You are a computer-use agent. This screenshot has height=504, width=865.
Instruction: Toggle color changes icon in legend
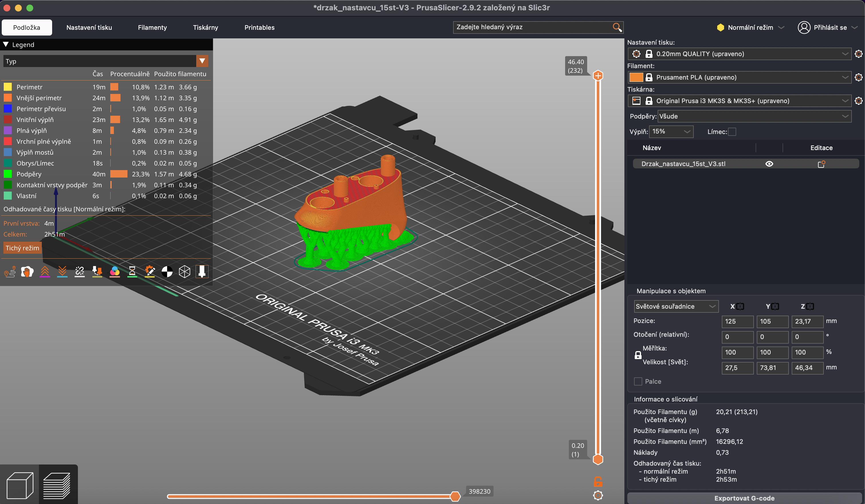pyautogui.click(x=115, y=272)
